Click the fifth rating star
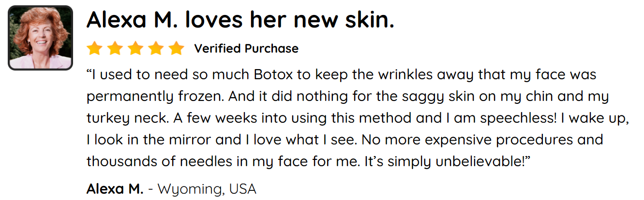 pos(177,48)
